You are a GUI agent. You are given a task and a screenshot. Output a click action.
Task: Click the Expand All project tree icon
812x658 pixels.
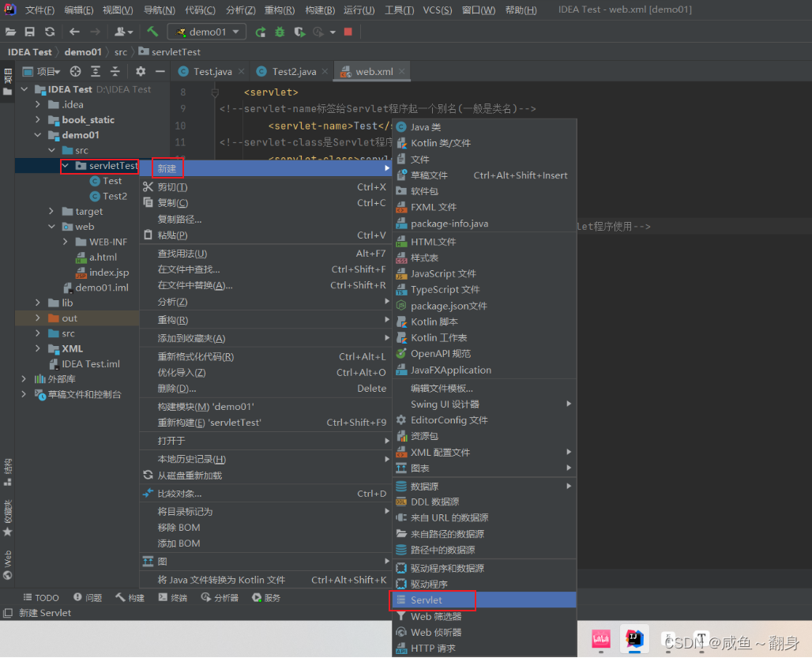point(96,71)
